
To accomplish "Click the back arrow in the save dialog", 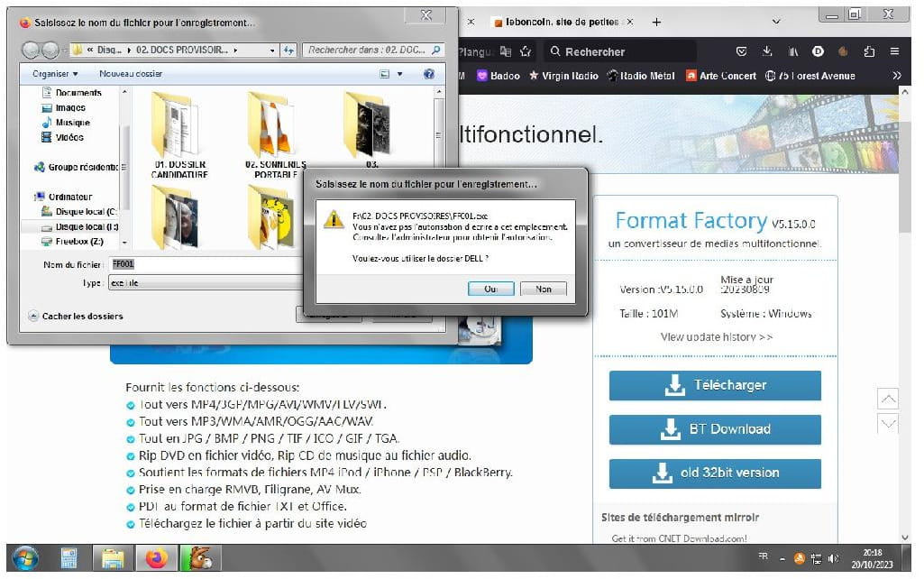I will pos(31,51).
